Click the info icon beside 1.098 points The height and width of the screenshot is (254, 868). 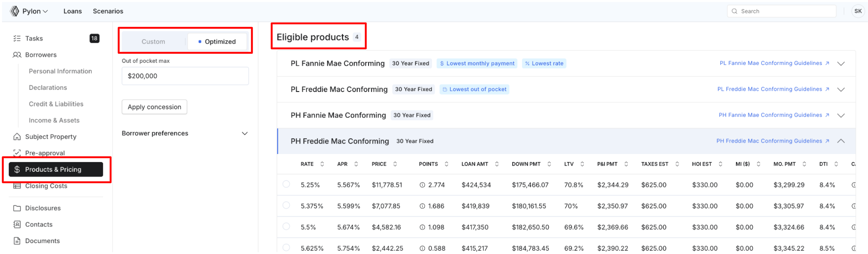(x=422, y=227)
